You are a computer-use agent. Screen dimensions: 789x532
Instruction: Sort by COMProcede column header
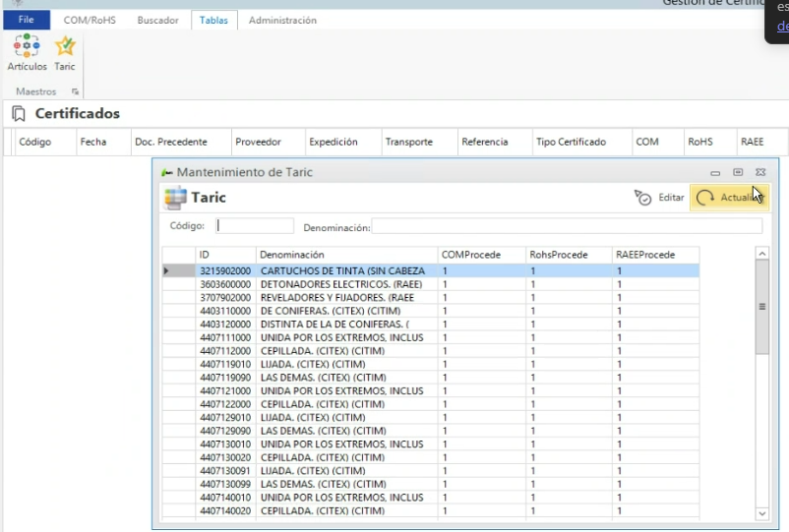480,255
